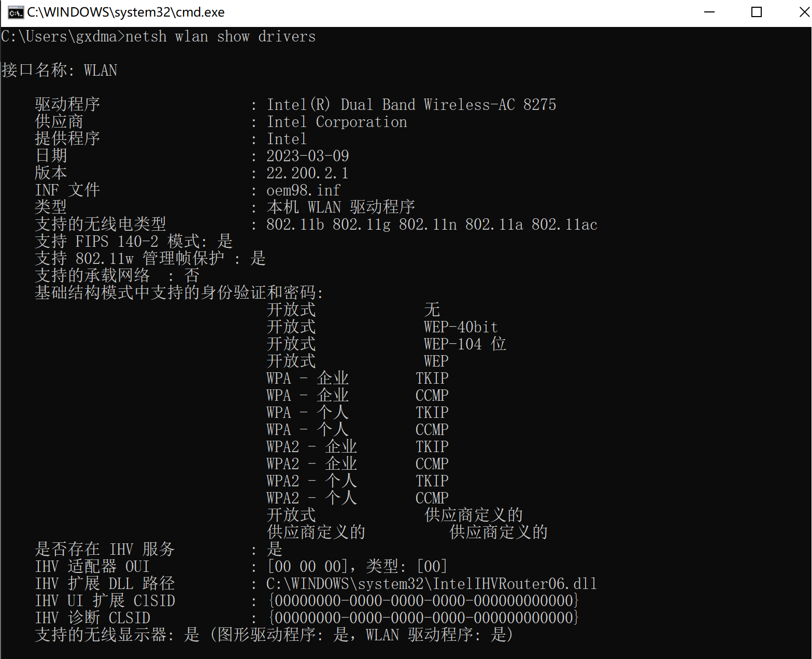Select text 'Intel(R) Dual Band Wireless-AC 8275'
Image resolution: width=812 pixels, height=659 pixels.
[411, 105]
